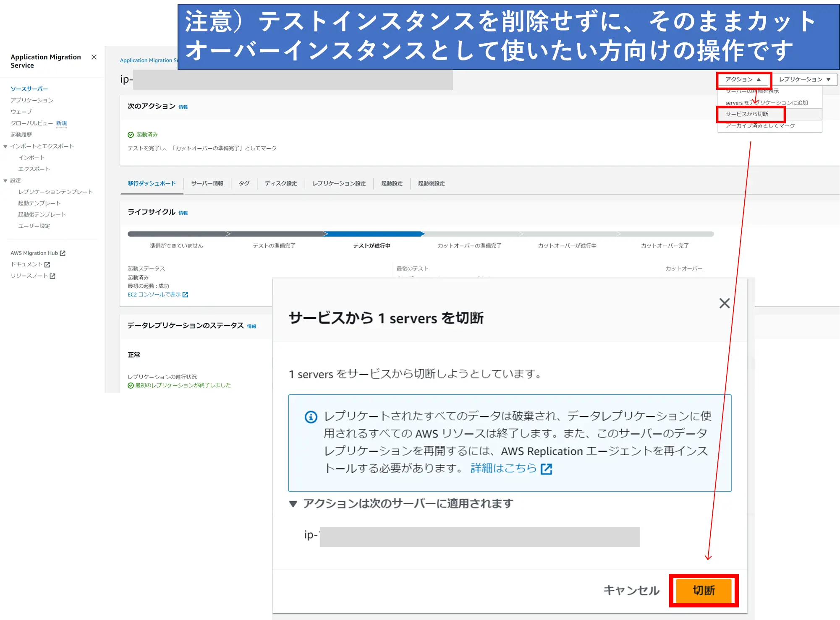Go to アプリケーション in the sidebar
Viewport: 840px width, 620px height.
(x=32, y=100)
